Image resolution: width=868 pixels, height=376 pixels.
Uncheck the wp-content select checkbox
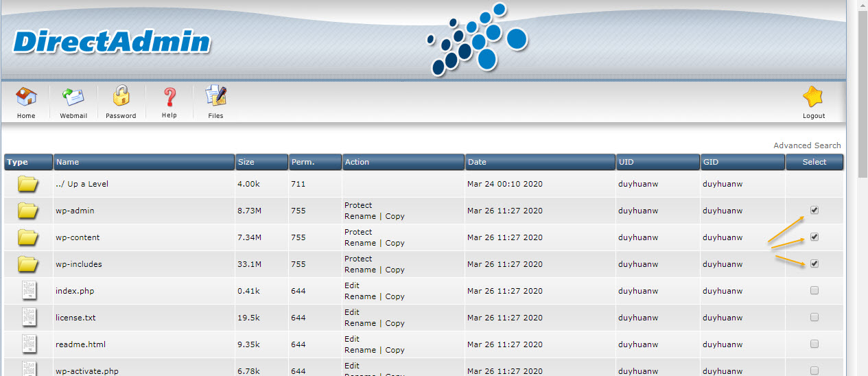pos(814,237)
